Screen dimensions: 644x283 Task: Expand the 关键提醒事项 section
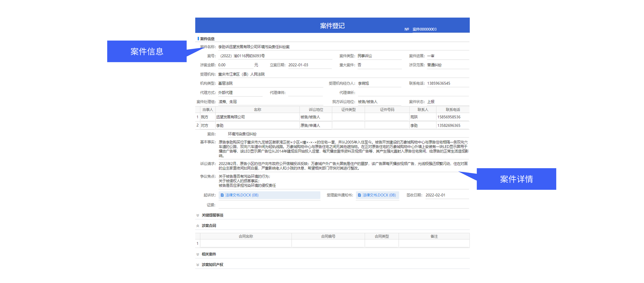[x=198, y=215]
